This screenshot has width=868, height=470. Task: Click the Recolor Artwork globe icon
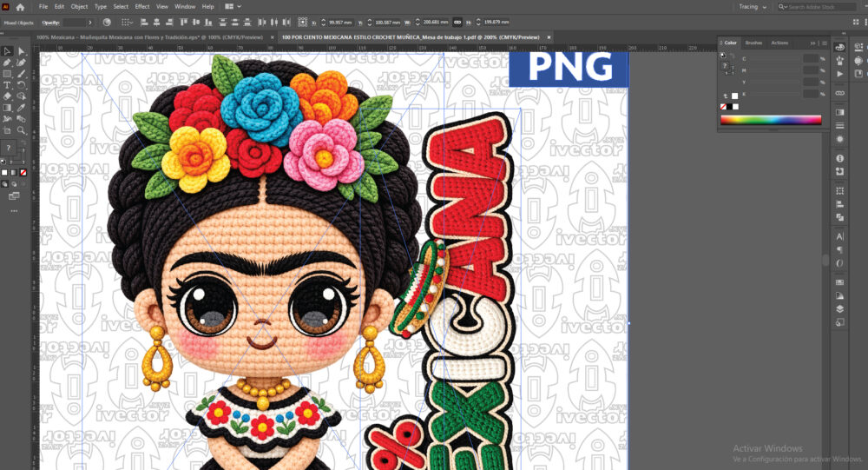(107, 23)
